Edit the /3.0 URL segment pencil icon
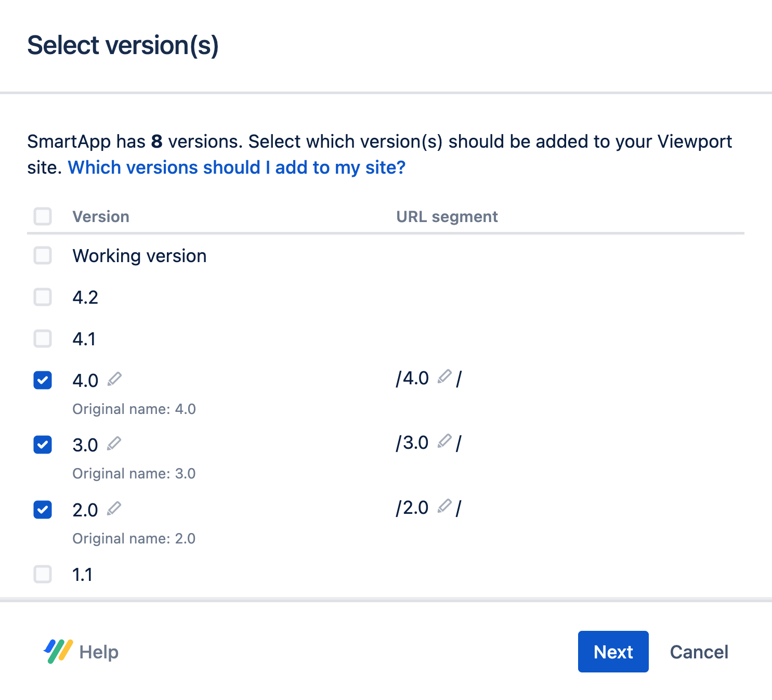Viewport: 772px width, 700px height. [x=444, y=442]
